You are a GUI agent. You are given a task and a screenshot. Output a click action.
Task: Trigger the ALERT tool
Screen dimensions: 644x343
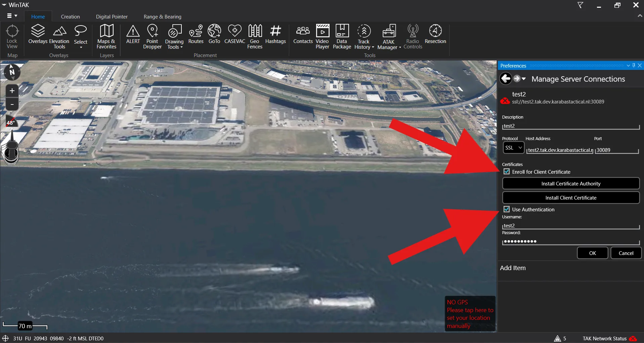pos(133,34)
